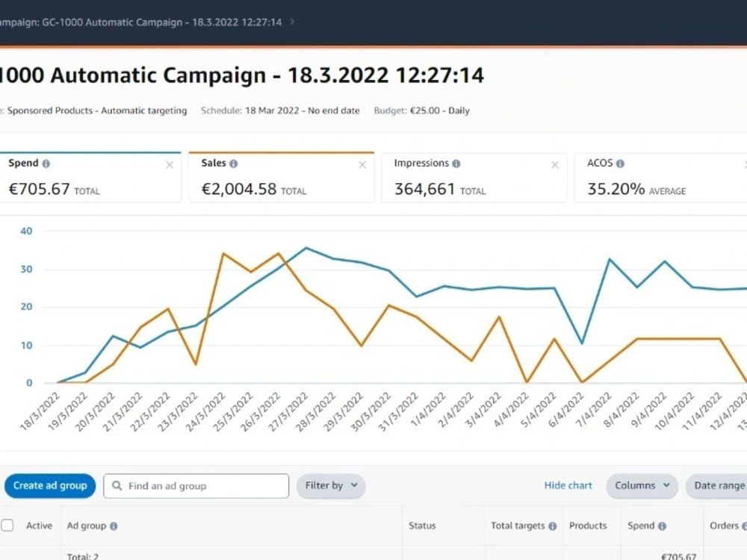Click the Find an ad group field

click(x=196, y=486)
